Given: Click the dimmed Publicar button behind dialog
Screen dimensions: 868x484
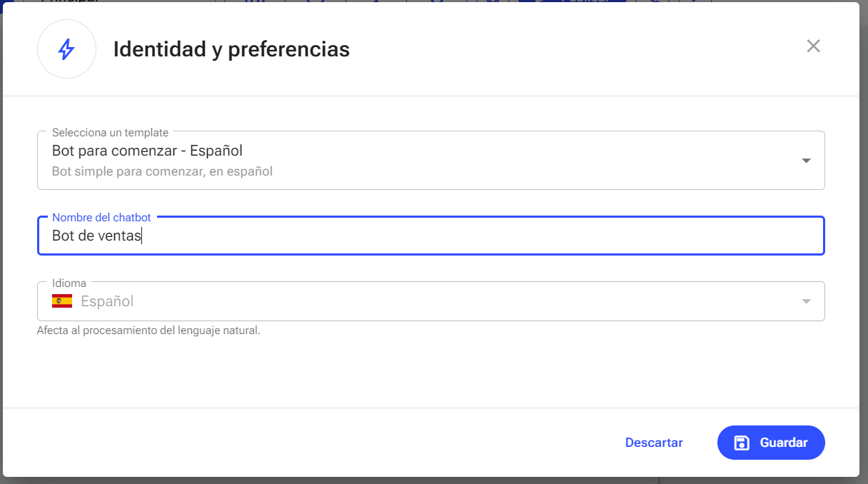Looking at the screenshot, I should 572,1.
